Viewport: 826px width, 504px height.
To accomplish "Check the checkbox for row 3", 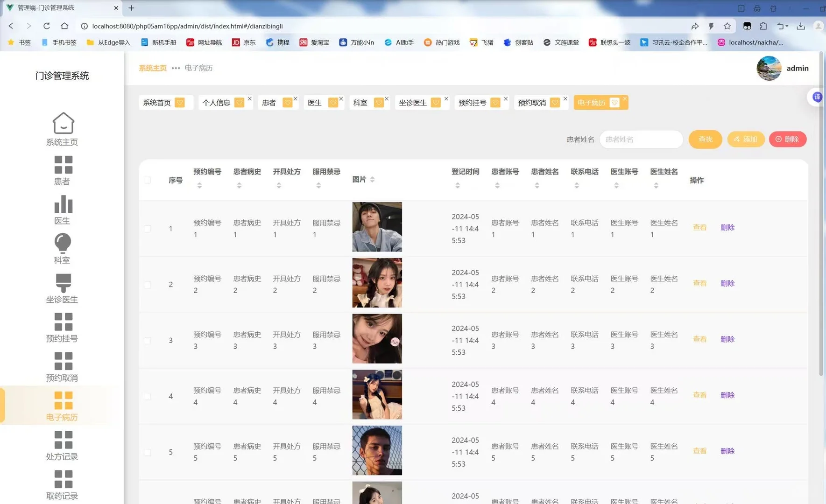I will 148,341.
